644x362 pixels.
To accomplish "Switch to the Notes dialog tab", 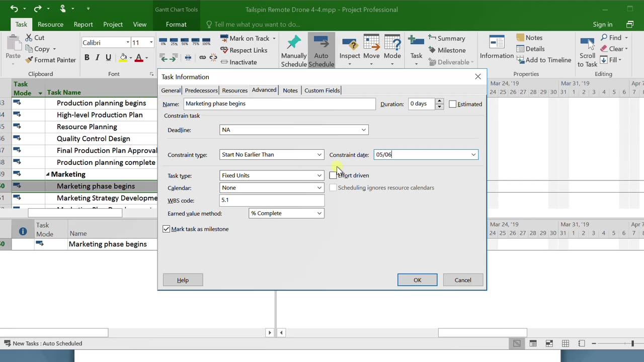I will point(290,90).
